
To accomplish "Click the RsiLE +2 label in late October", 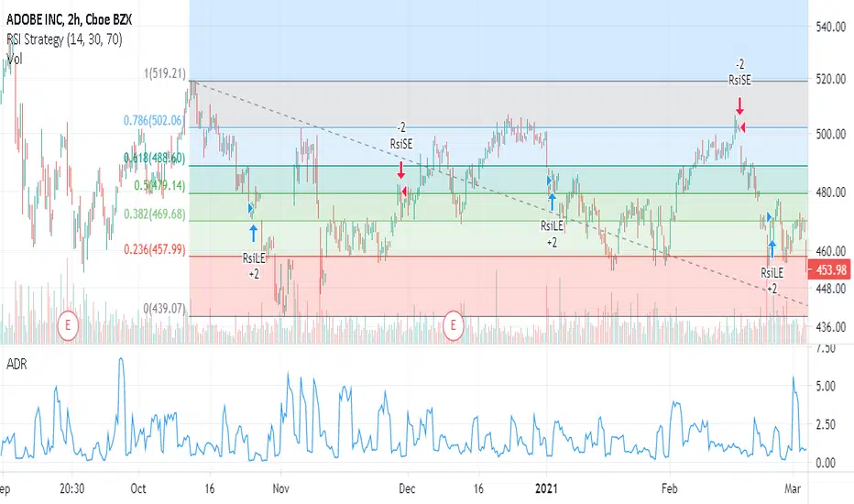I will click(254, 266).
